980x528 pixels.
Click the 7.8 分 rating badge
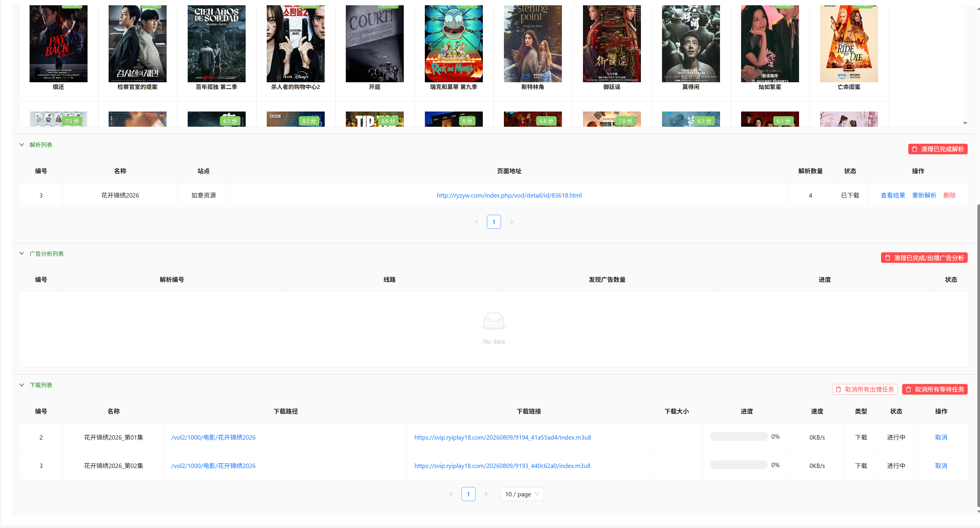tap(625, 121)
